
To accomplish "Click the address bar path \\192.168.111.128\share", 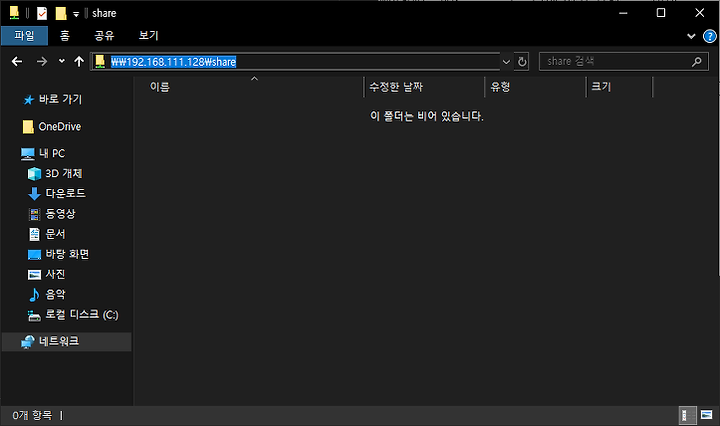I will pos(174,62).
